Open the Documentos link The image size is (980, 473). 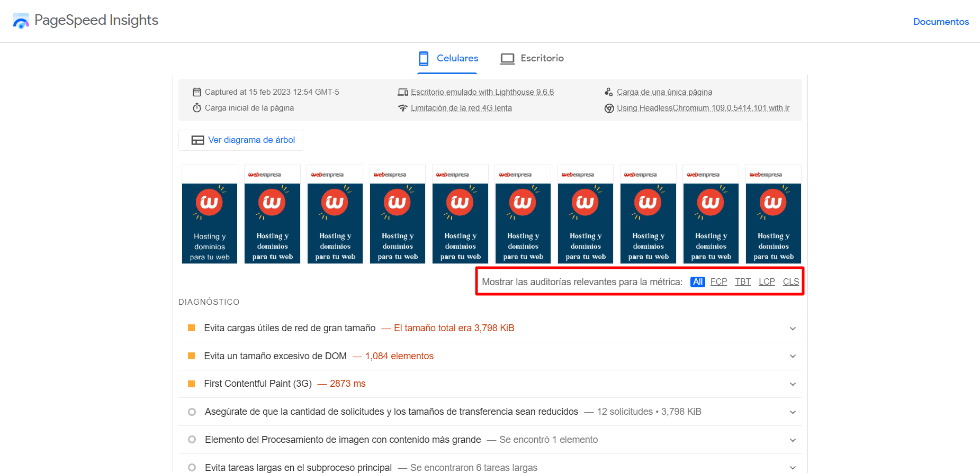coord(941,22)
